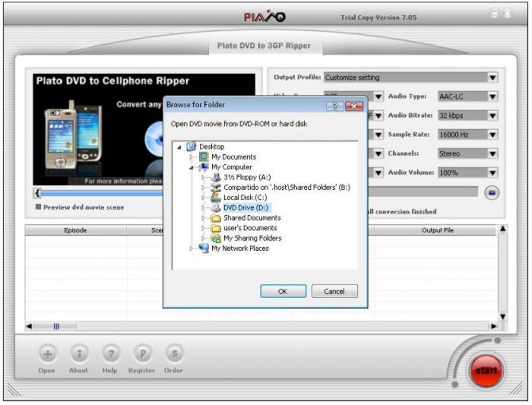Select 'DVD Drive (D:)' text row
This screenshot has height=405, width=532.
(246, 207)
